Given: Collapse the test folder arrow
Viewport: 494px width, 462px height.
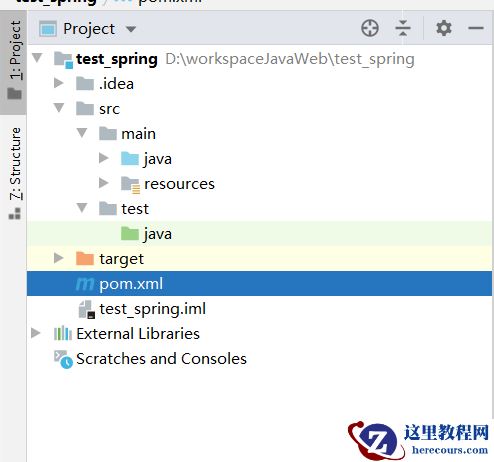Looking at the screenshot, I should click(x=82, y=208).
